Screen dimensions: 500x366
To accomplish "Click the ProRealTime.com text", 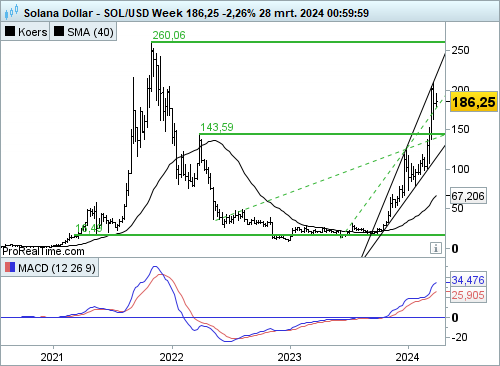I will coord(43,251).
